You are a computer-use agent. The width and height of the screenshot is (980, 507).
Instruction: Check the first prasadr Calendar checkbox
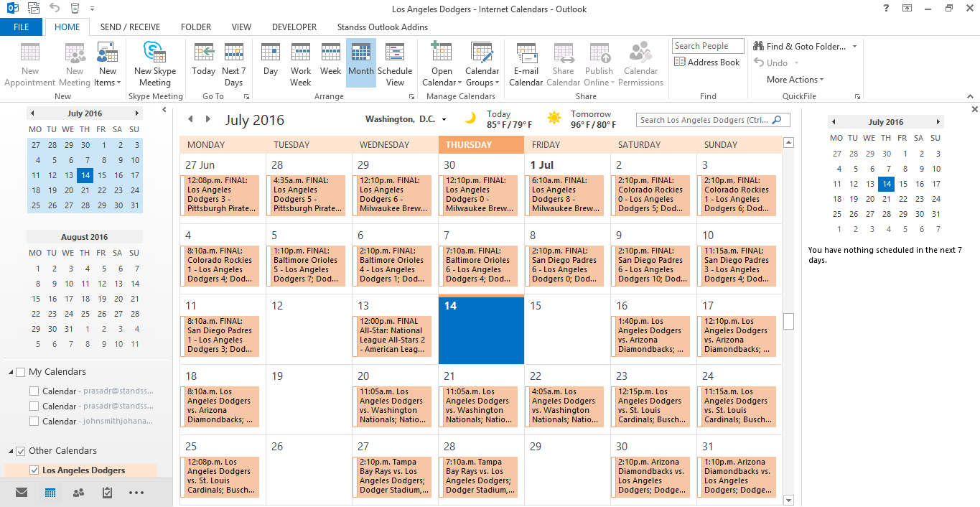[34, 391]
